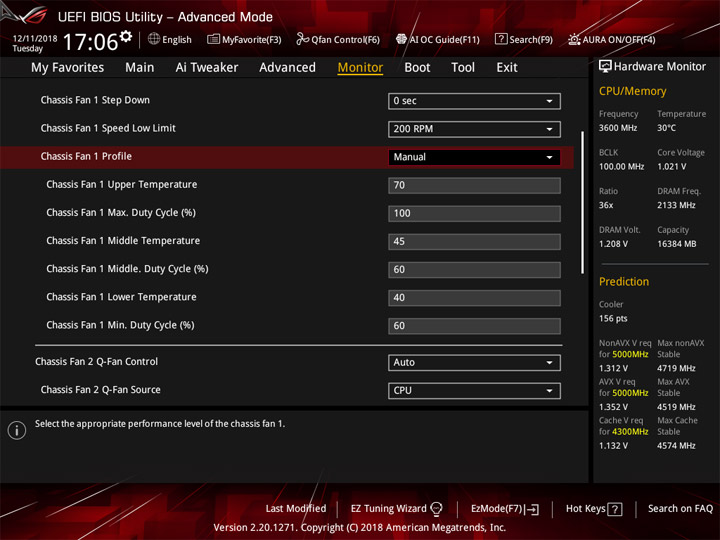This screenshot has height=540, width=720.
Task: Click the 17:06 clock display
Action: (x=90, y=42)
